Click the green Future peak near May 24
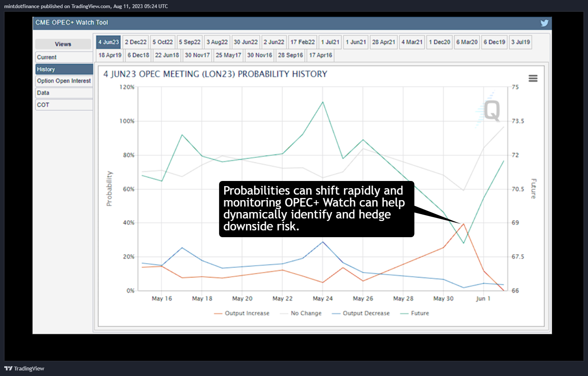The width and height of the screenshot is (588, 376). point(323,102)
